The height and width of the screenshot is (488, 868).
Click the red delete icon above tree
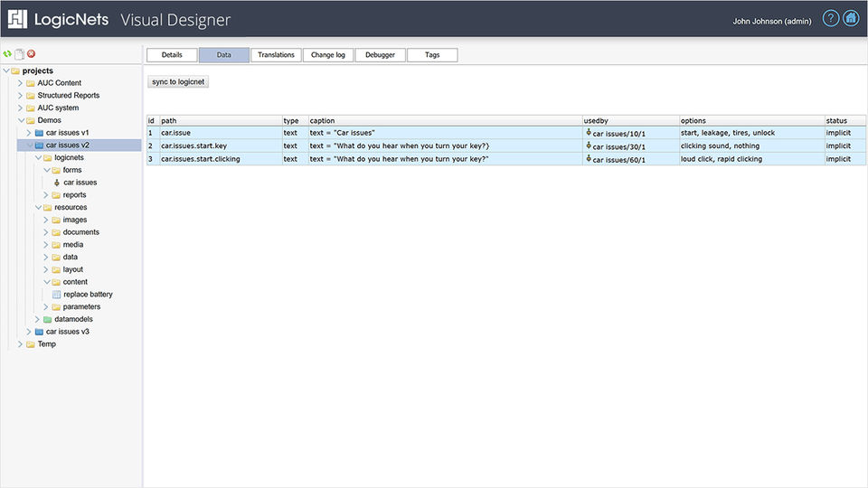[x=32, y=53]
